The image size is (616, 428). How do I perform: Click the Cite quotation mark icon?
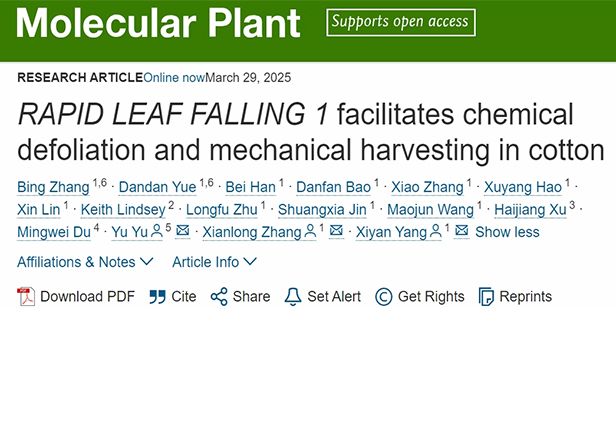[x=157, y=297]
